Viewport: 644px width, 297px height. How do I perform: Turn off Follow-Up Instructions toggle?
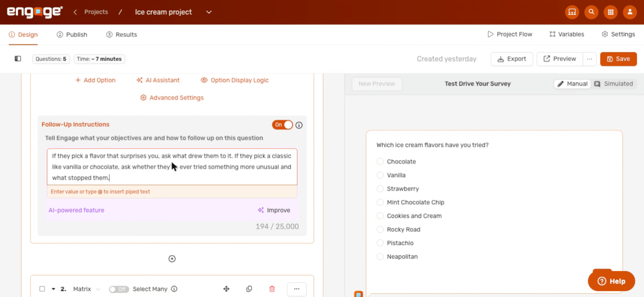[x=282, y=125]
